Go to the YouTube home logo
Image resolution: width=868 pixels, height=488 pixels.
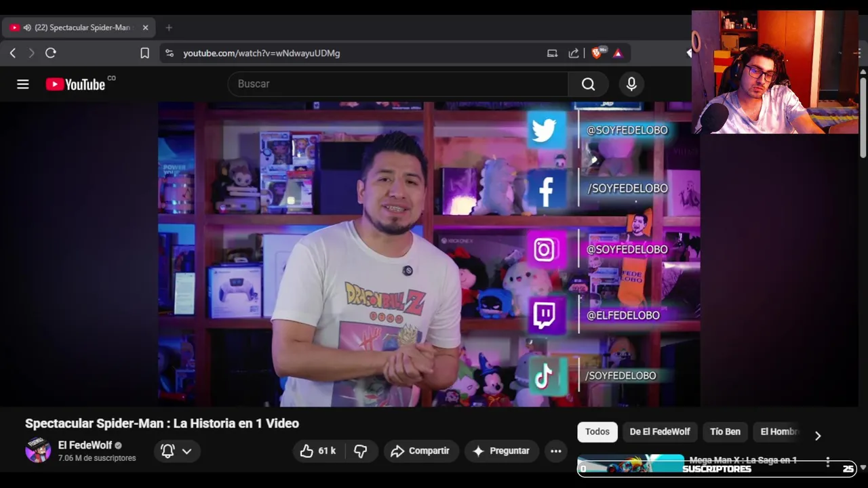click(x=75, y=84)
